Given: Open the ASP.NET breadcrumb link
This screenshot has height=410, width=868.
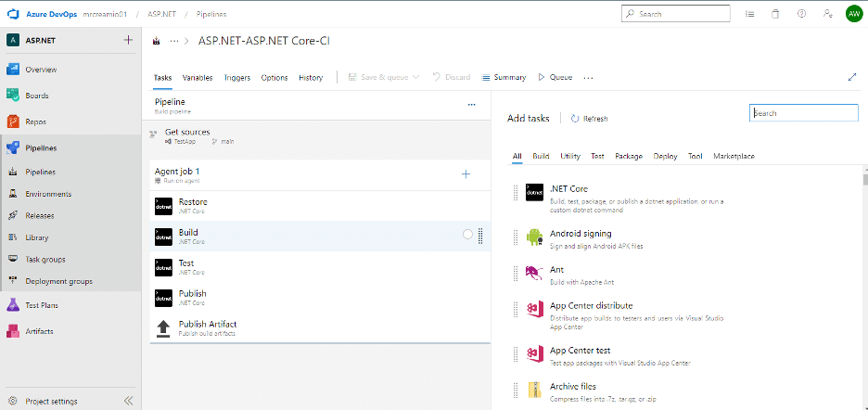Looking at the screenshot, I should coord(160,15).
